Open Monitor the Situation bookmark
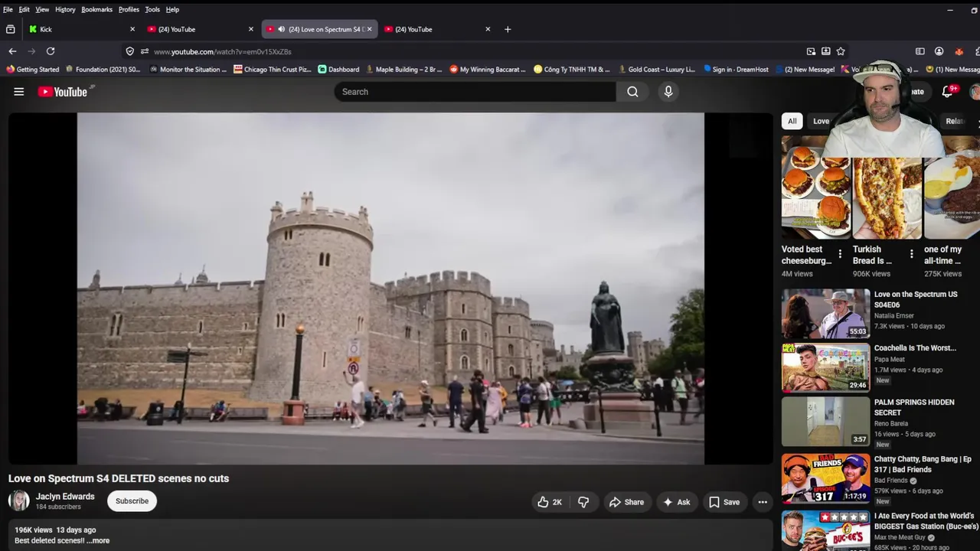The height and width of the screenshot is (551, 980). pos(188,69)
